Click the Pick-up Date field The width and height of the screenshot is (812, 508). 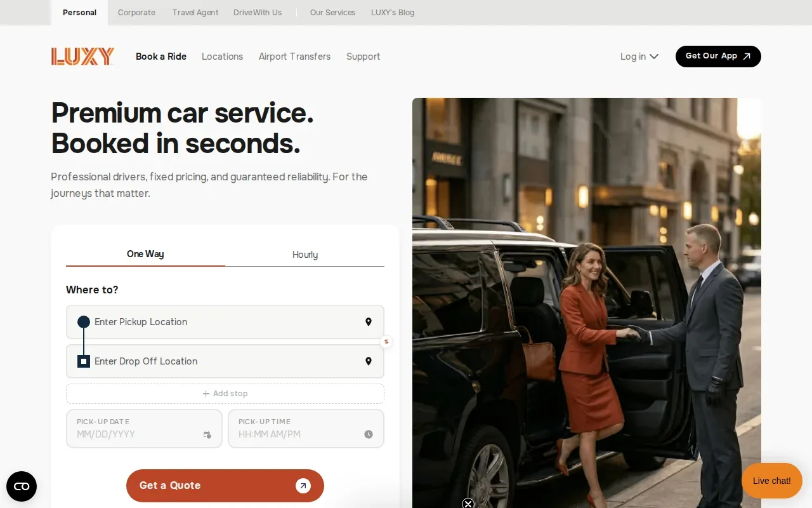pos(144,429)
